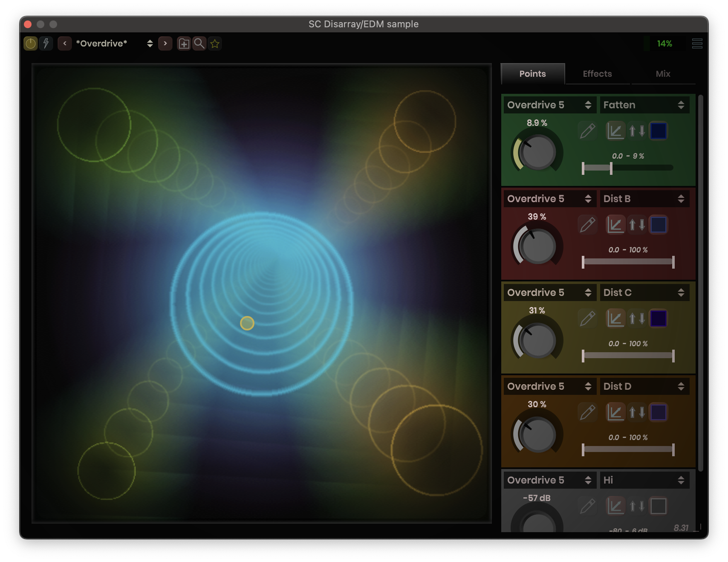Click the color swatch for Dist B

pos(659,225)
